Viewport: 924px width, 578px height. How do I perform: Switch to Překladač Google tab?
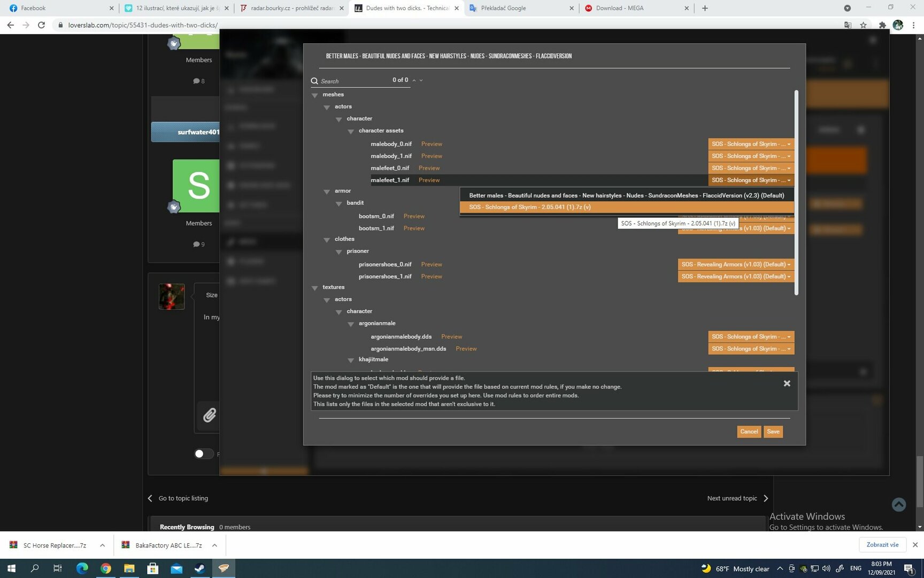coord(521,8)
